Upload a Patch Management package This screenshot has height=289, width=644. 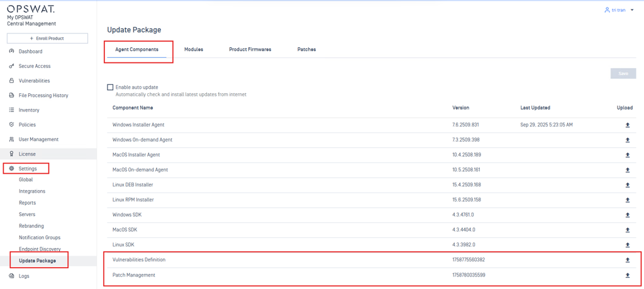627,275
